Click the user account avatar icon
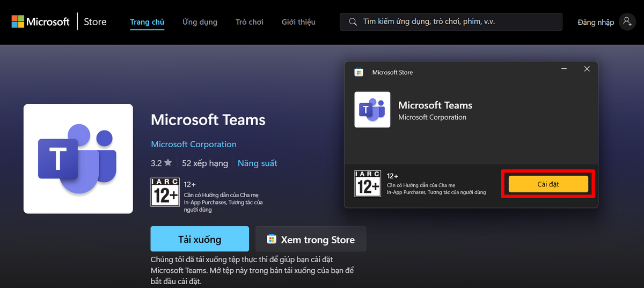Image resolution: width=644 pixels, height=288 pixels. pyautogui.click(x=627, y=22)
